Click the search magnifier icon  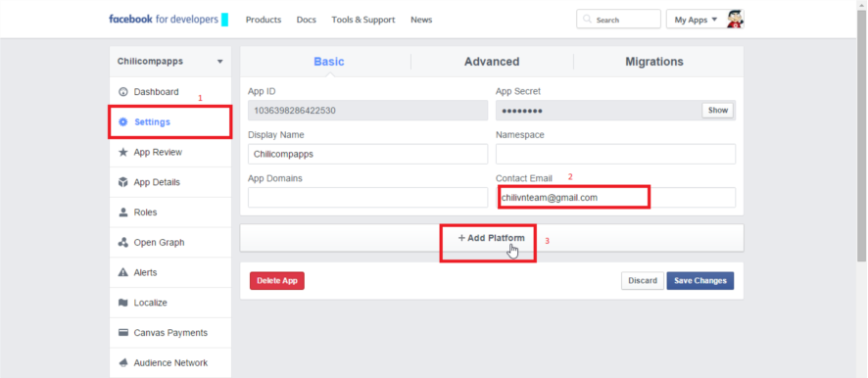(x=588, y=20)
